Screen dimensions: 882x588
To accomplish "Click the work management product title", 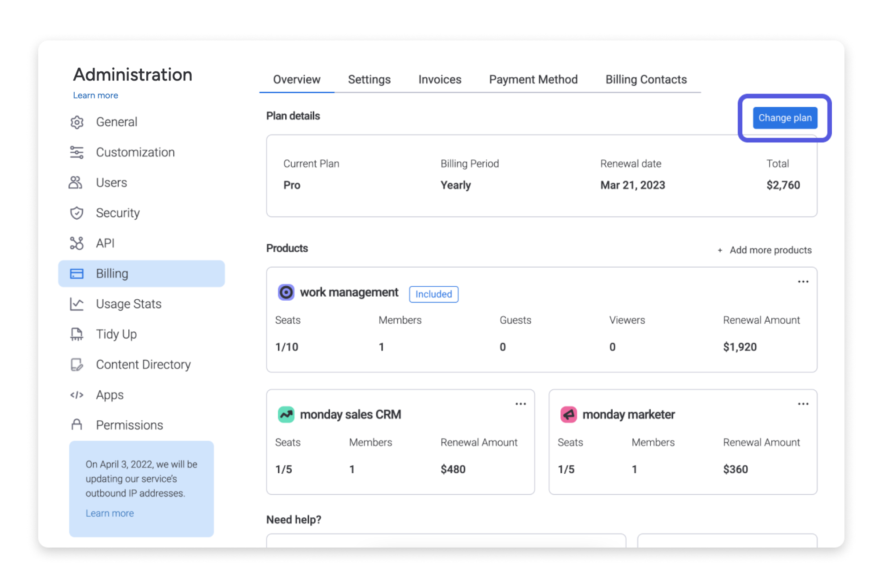I will 349,292.
